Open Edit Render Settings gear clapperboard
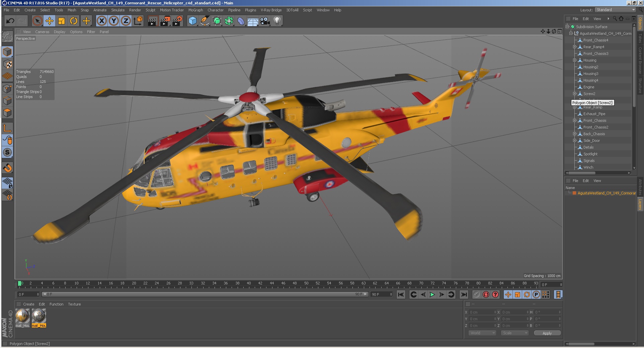The image size is (644, 348). [x=177, y=21]
